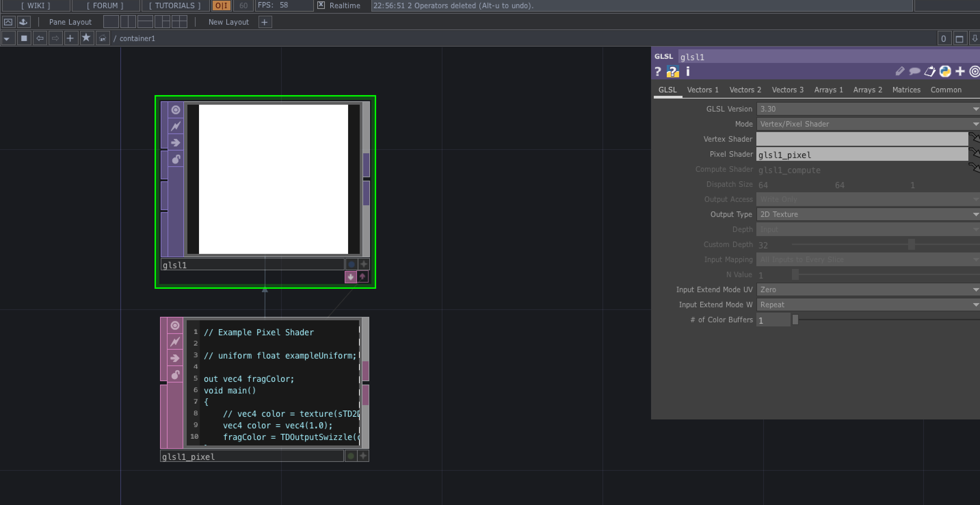Switch to the Vectors 1 parameter tab
Viewport: 980px width, 505px height.
click(x=702, y=89)
